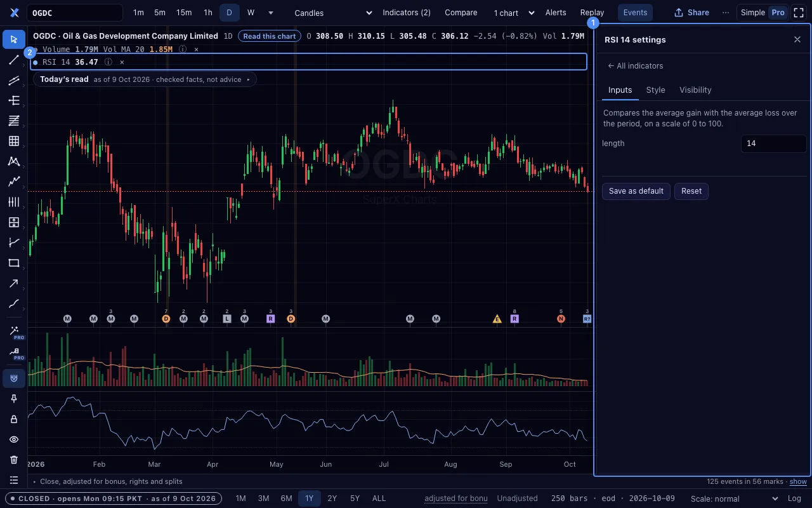Switch to the Style tab

pos(655,90)
